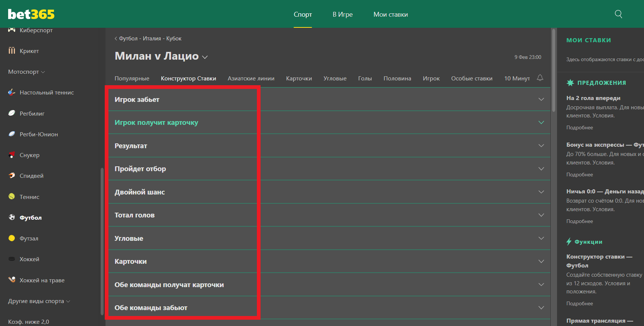Open Мои ставки in top navigation

pyautogui.click(x=390, y=14)
